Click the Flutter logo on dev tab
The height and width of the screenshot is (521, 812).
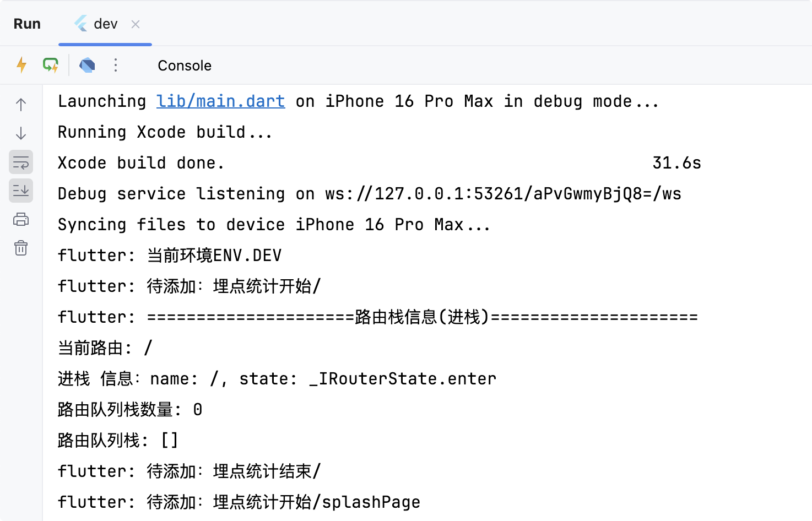(81, 24)
